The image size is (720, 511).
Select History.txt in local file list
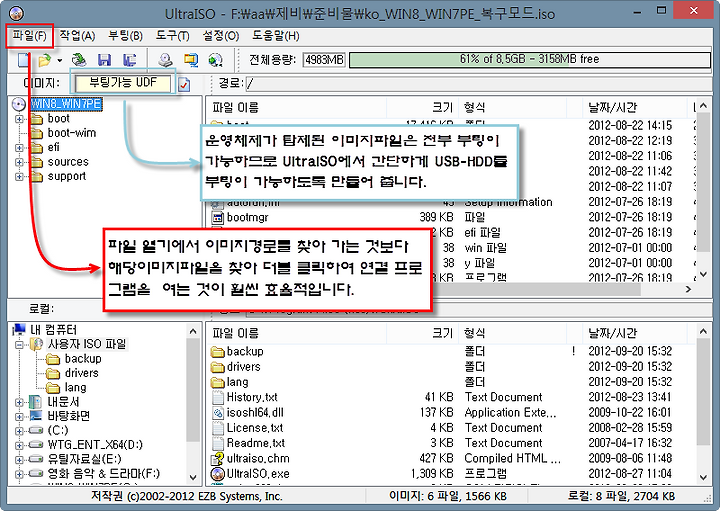[x=252, y=397]
